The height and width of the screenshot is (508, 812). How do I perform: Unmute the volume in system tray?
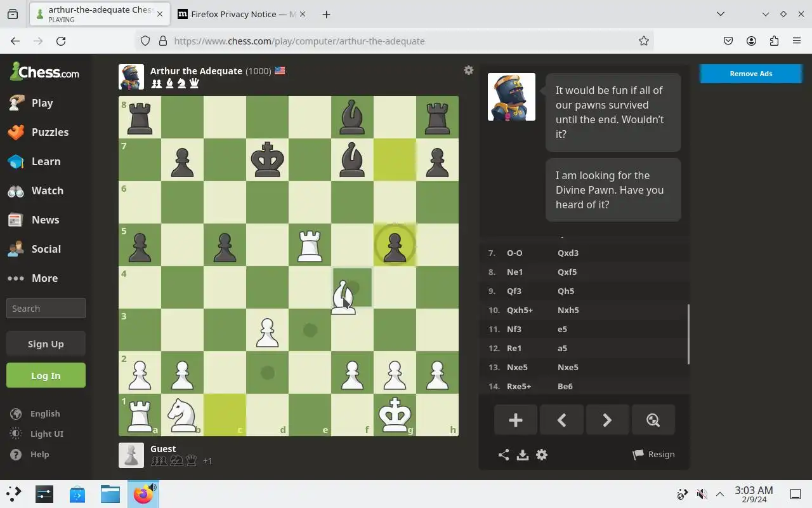click(702, 494)
